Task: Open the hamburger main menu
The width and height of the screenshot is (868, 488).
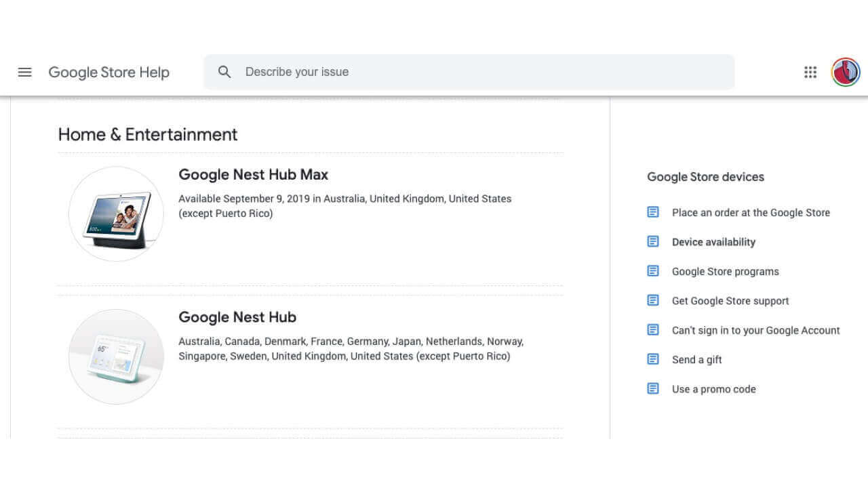Action: [x=25, y=72]
